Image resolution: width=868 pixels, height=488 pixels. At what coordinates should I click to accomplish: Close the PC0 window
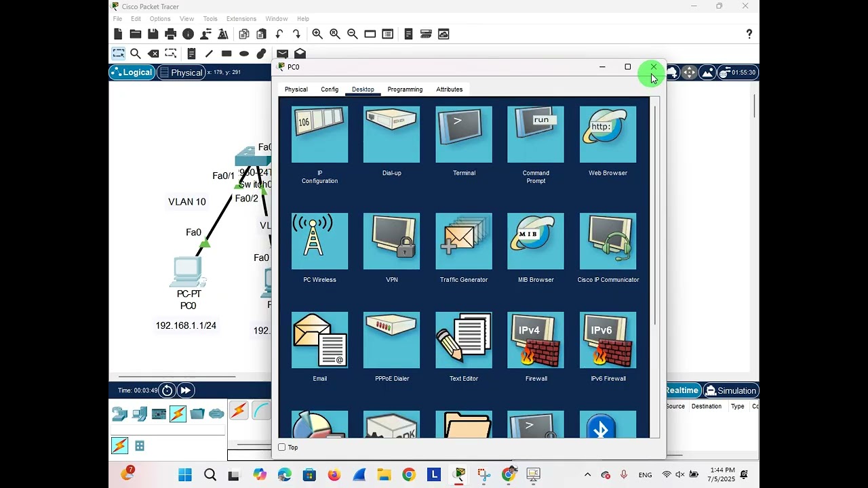tap(653, 67)
